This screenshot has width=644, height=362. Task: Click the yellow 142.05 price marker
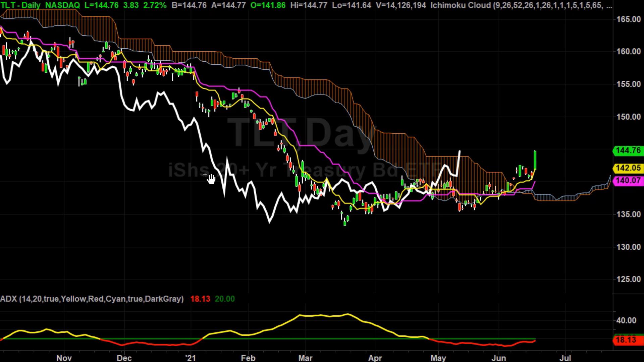click(x=628, y=168)
